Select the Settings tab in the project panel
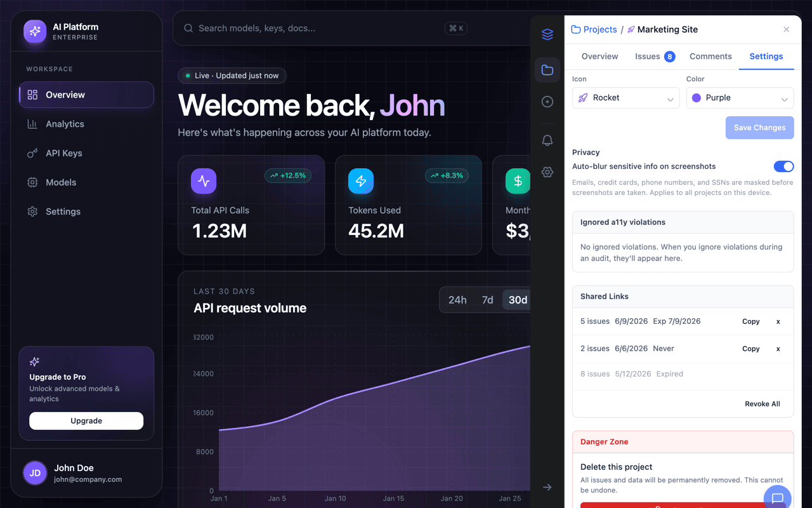The width and height of the screenshot is (812, 508). point(766,57)
